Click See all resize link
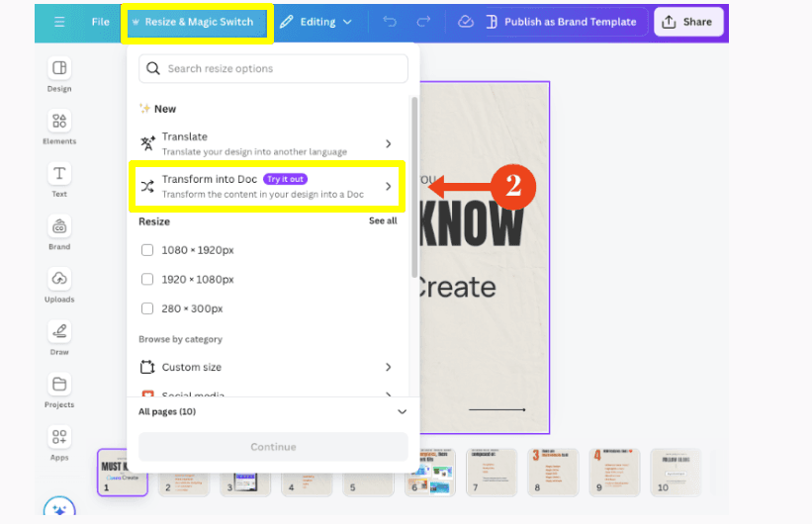The image size is (812, 524). (383, 220)
